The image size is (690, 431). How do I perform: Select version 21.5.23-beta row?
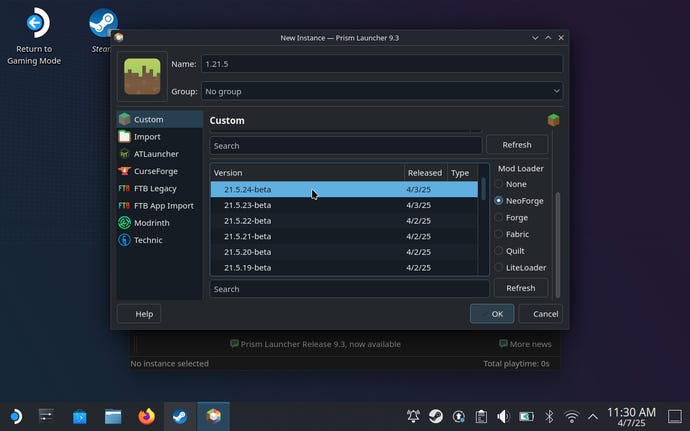coord(344,205)
